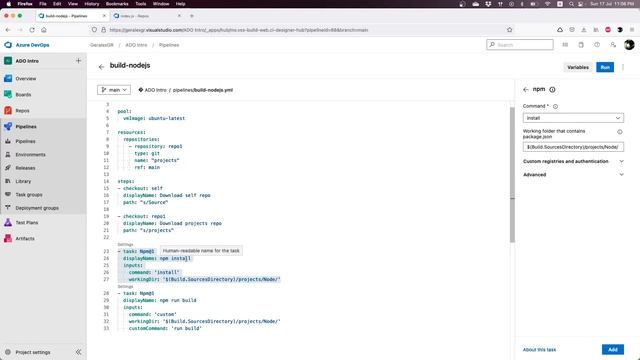Screen dimensions: 640x360
Task: Click the Search box in header
Action: tap(520, 45)
